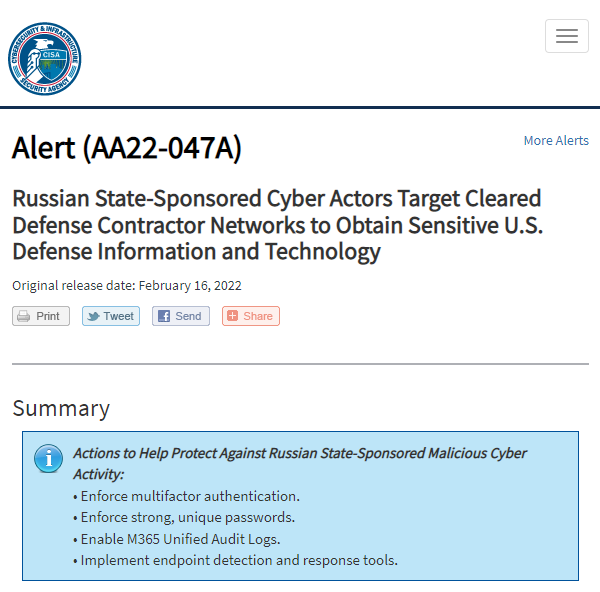The image size is (600, 592).
Task: Click the original release date text
Action: [127, 285]
